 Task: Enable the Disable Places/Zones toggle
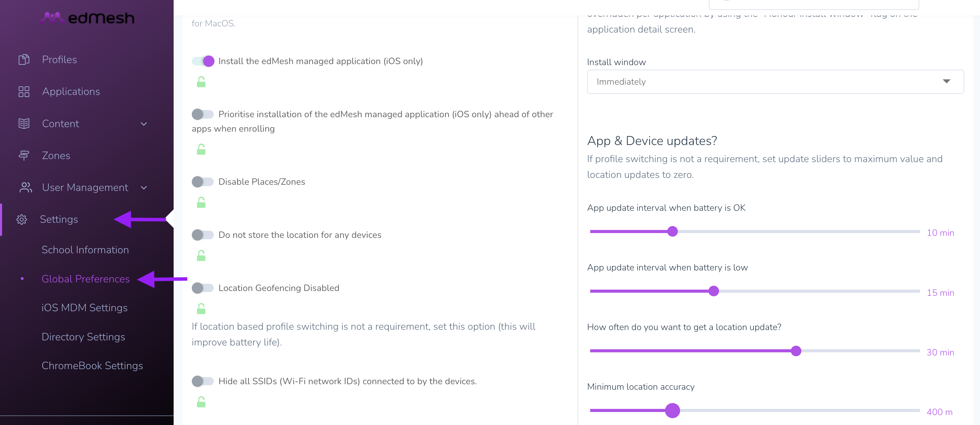pos(203,182)
